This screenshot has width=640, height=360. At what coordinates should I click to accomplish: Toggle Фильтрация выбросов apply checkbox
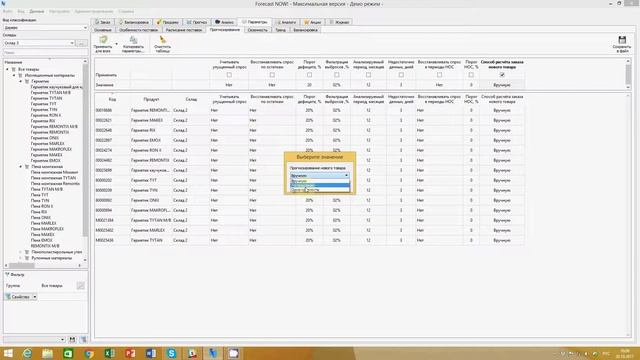(337, 75)
